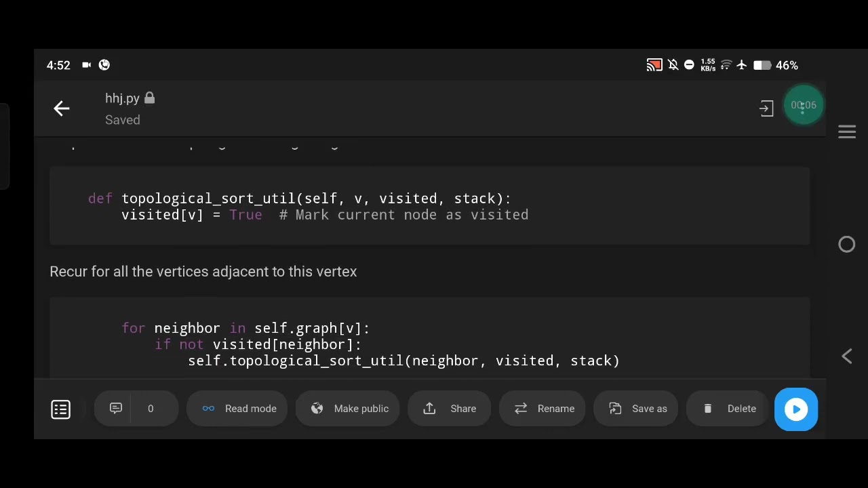Click the def topological_sort_util code line
Image resolution: width=868 pixels, height=488 pixels.
300,199
